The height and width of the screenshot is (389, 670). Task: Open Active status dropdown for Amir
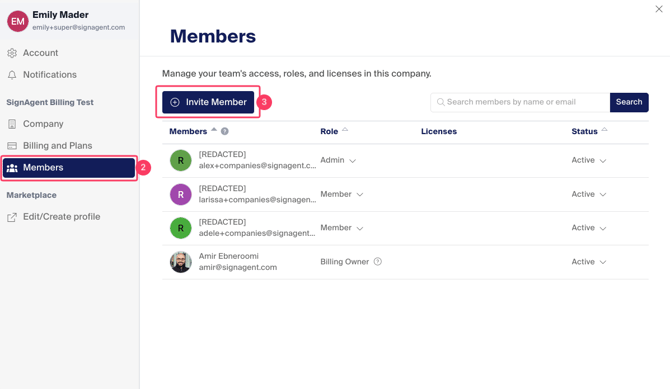[589, 262]
